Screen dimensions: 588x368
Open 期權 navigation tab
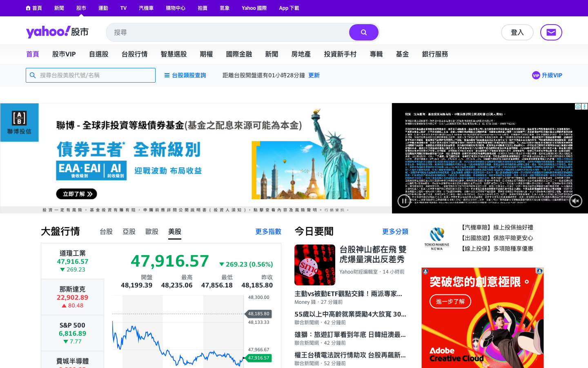207,54
